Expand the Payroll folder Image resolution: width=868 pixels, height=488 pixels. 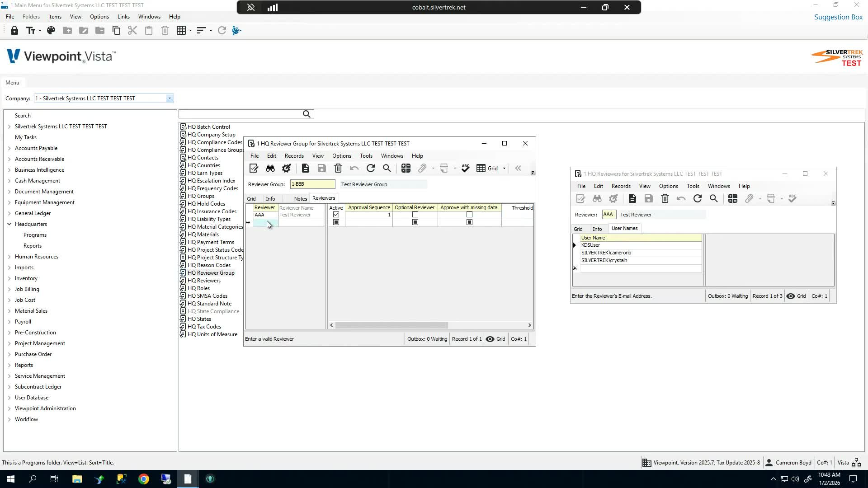pos(9,322)
